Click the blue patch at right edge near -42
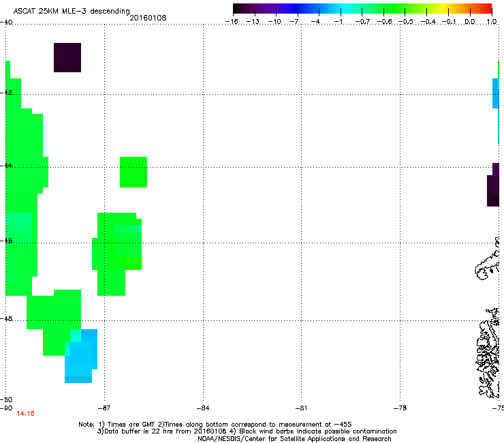This screenshot has width=504, height=443. pyautogui.click(x=496, y=93)
